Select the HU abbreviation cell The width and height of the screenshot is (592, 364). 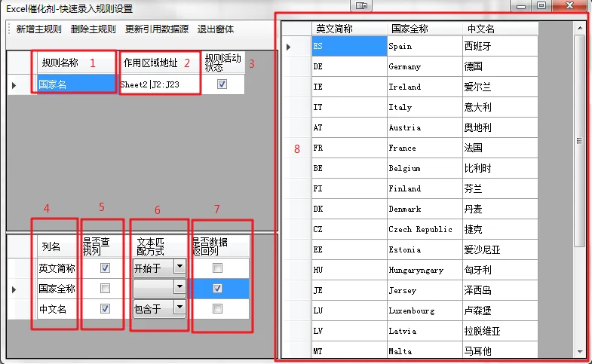coord(349,270)
